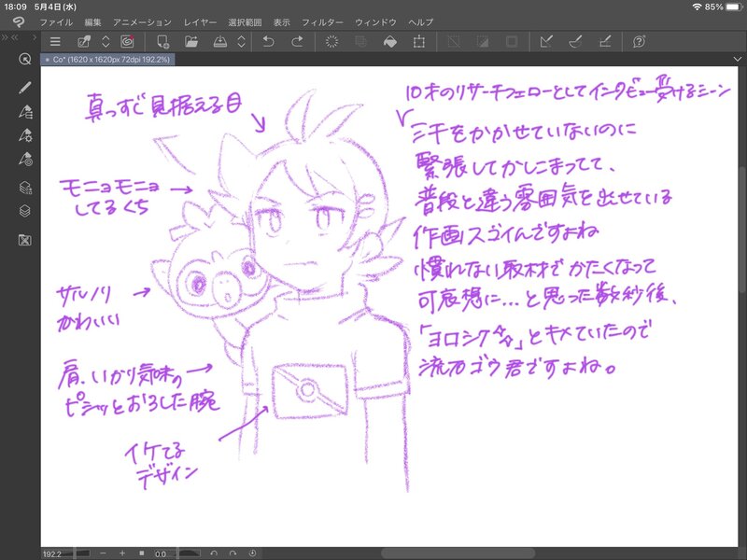Click the clear layer sunburst icon

[331, 42]
